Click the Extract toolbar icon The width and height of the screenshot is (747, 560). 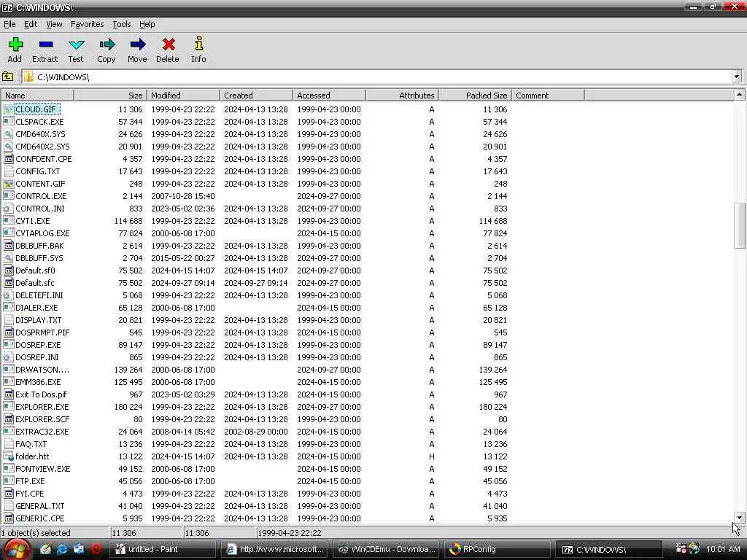coord(46,44)
